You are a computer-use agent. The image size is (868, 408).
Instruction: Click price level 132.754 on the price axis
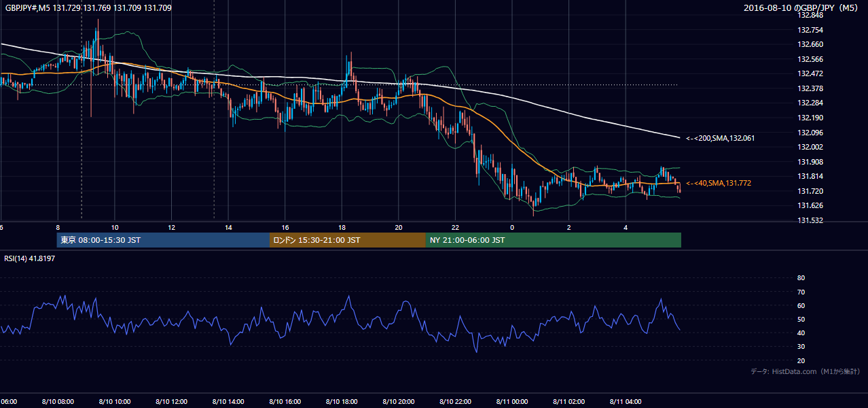tap(810, 30)
